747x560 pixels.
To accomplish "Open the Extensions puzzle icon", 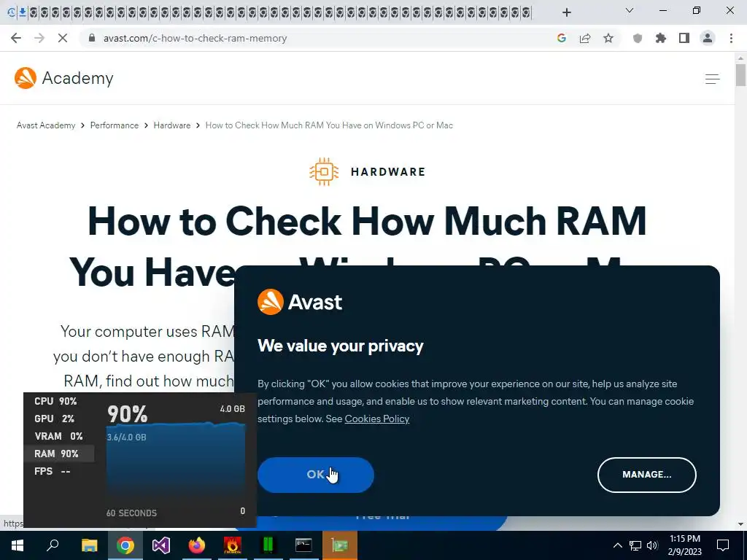I will [661, 38].
